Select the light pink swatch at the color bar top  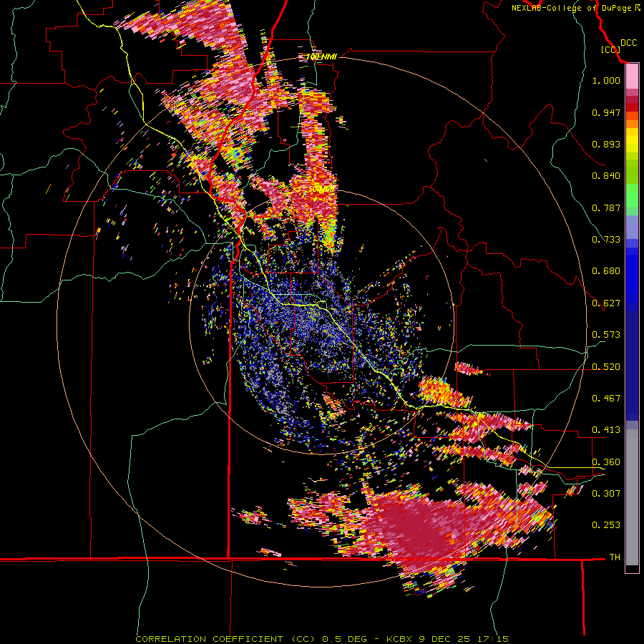point(632,77)
